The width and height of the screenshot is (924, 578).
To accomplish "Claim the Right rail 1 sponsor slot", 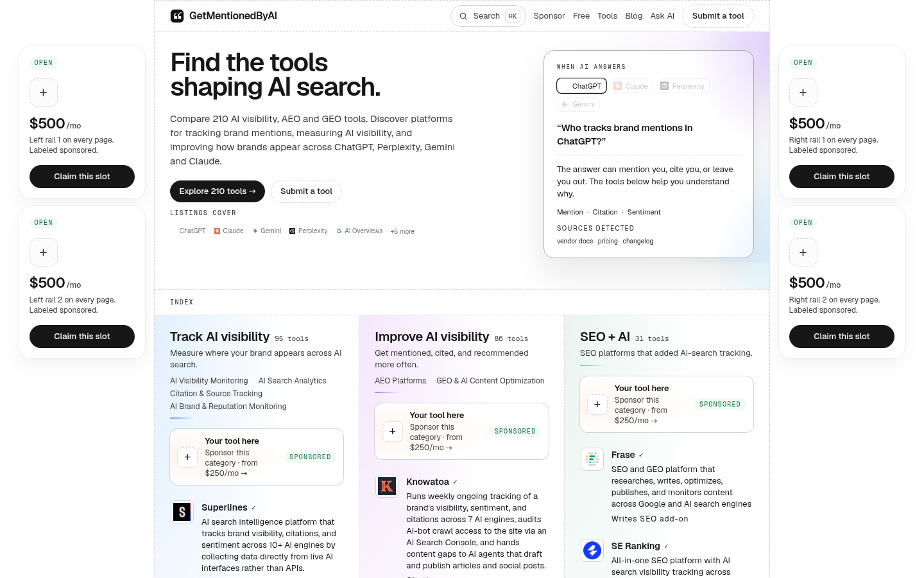I will 842,177.
